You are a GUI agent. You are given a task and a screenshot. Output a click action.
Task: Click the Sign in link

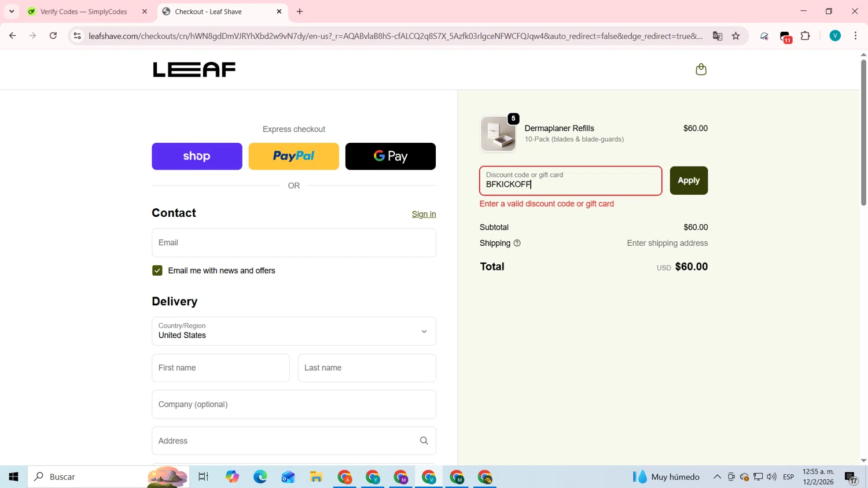424,214
